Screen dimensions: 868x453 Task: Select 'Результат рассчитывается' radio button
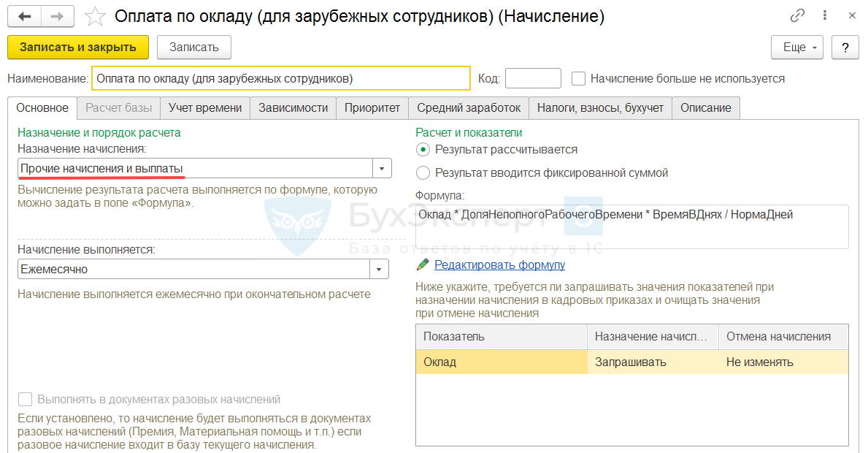[423, 149]
